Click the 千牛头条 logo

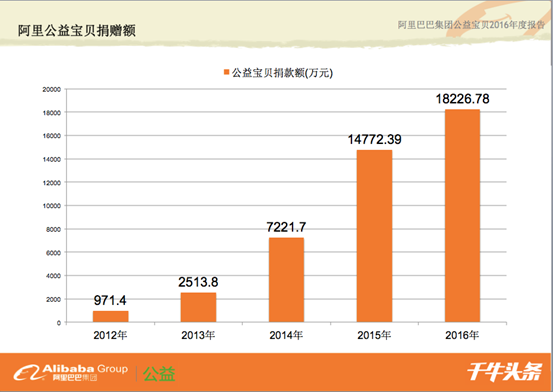point(504,372)
